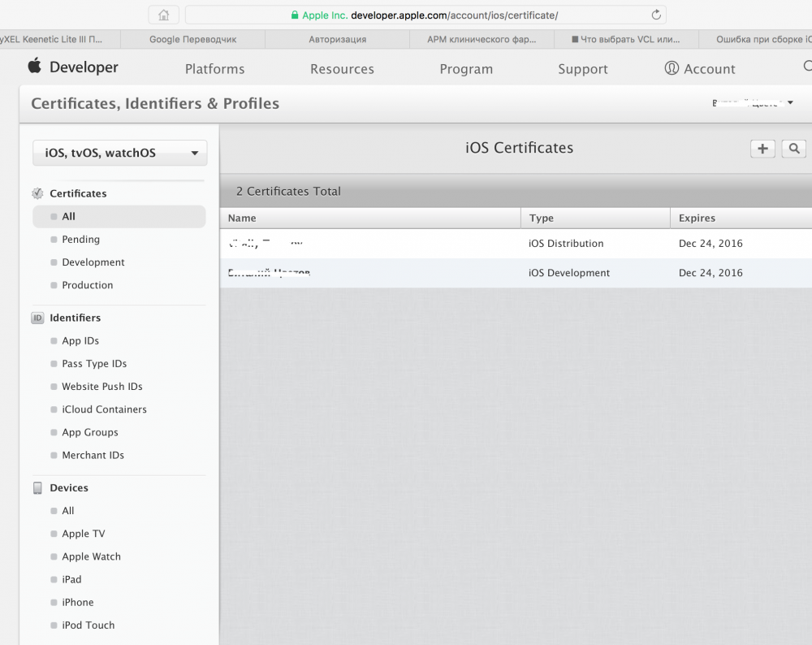Image resolution: width=812 pixels, height=645 pixels.
Task: Sort by the Type column header
Action: [x=595, y=218]
